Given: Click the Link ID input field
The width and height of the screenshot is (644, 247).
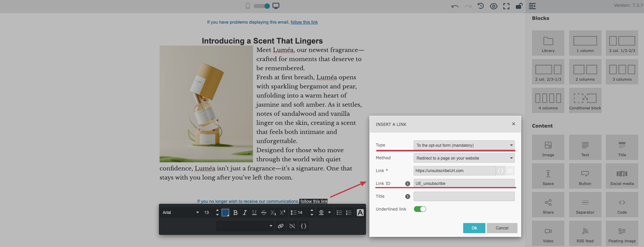Looking at the screenshot, I should click(464, 184).
